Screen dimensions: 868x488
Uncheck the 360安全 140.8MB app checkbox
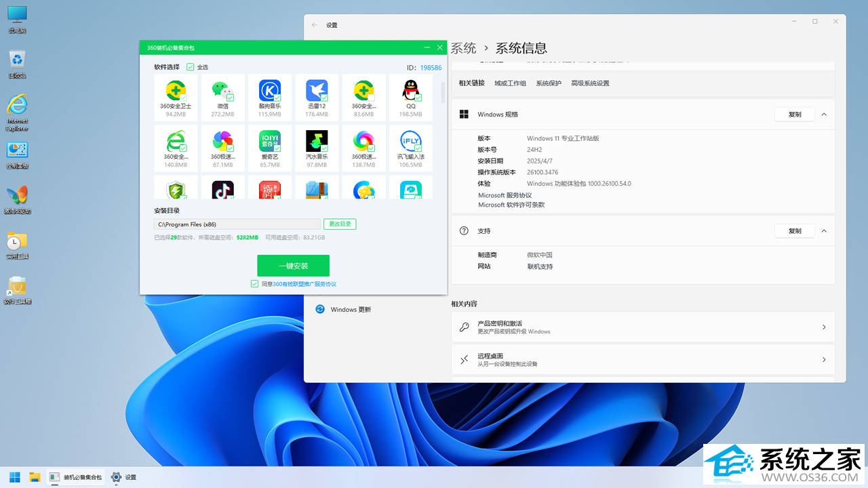point(183,148)
